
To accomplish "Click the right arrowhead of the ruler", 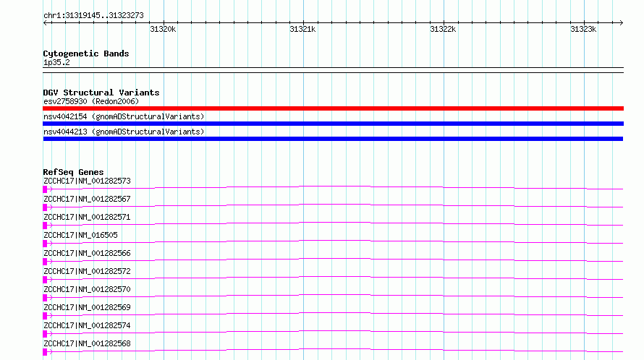I will coord(621,22).
